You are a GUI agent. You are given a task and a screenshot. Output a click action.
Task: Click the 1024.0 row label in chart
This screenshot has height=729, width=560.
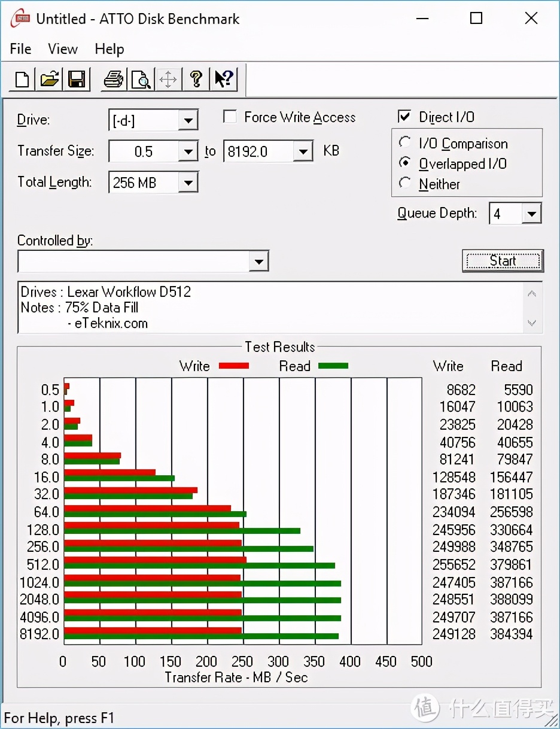(x=39, y=582)
